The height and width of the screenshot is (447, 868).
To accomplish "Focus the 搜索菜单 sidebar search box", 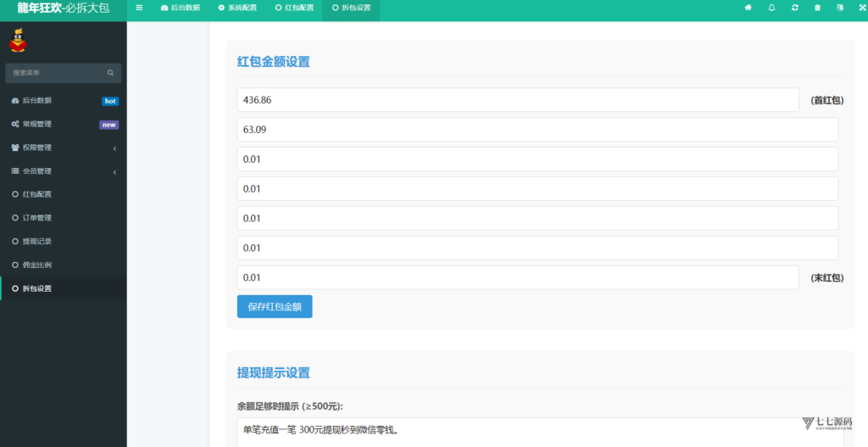I will (63, 73).
